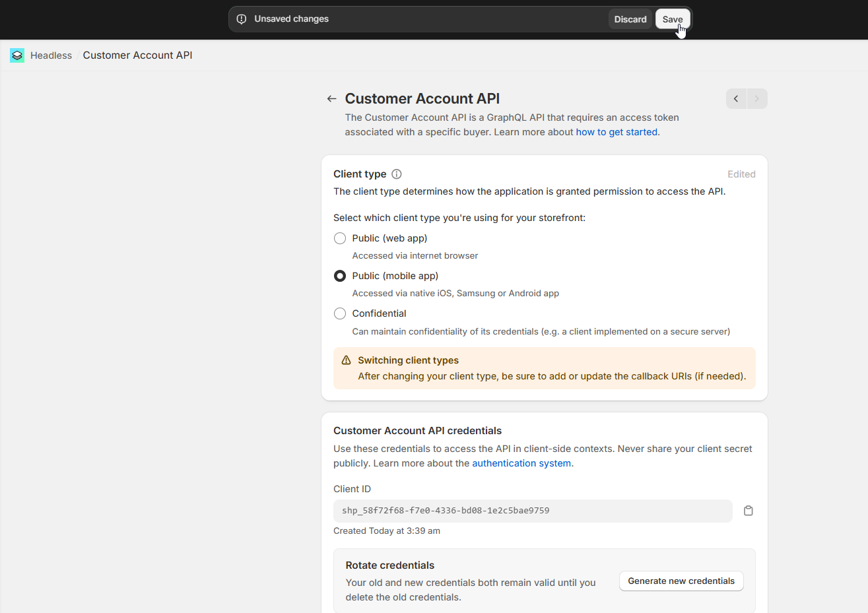Save the unsaved changes
868x613 pixels.
(672, 19)
